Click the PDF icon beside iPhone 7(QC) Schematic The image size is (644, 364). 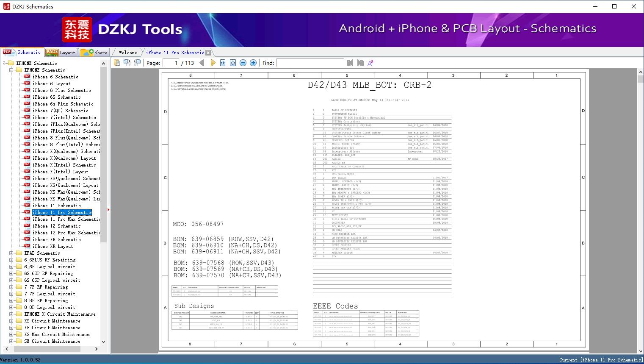[x=27, y=111]
